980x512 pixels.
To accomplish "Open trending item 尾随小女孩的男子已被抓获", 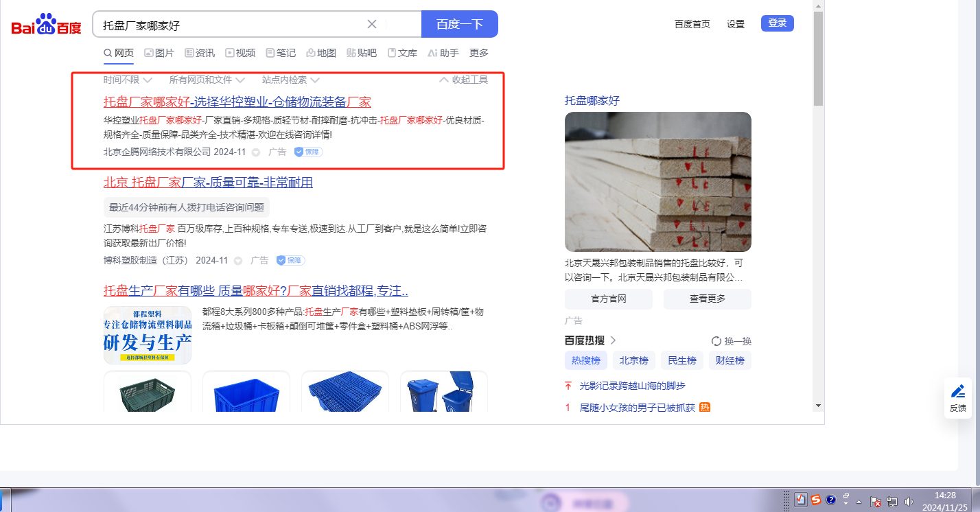I will click(x=638, y=408).
